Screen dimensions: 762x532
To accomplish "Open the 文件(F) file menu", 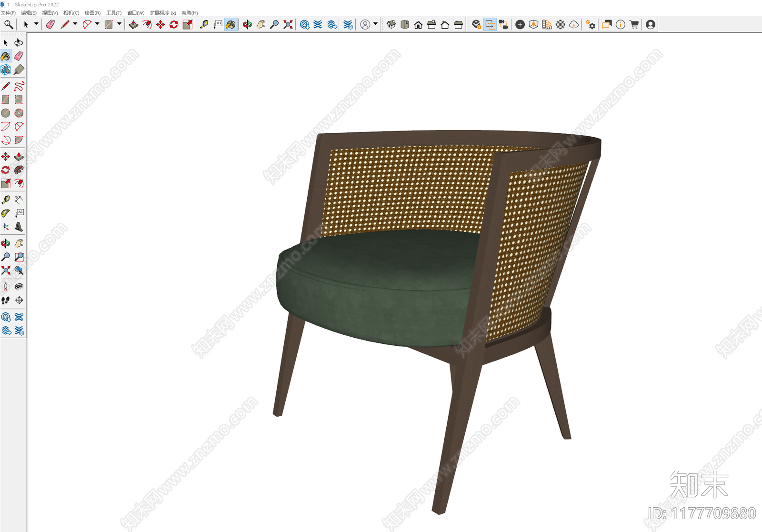I will [x=8, y=13].
